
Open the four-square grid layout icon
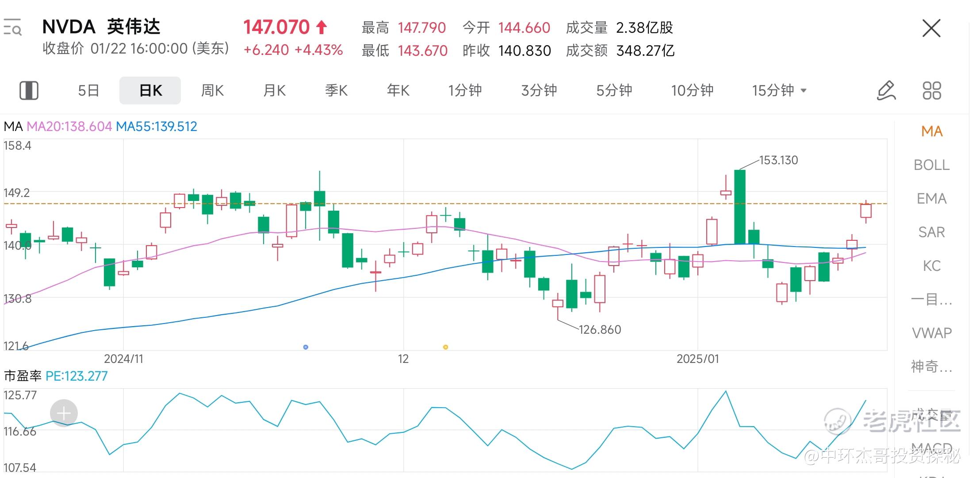(932, 90)
